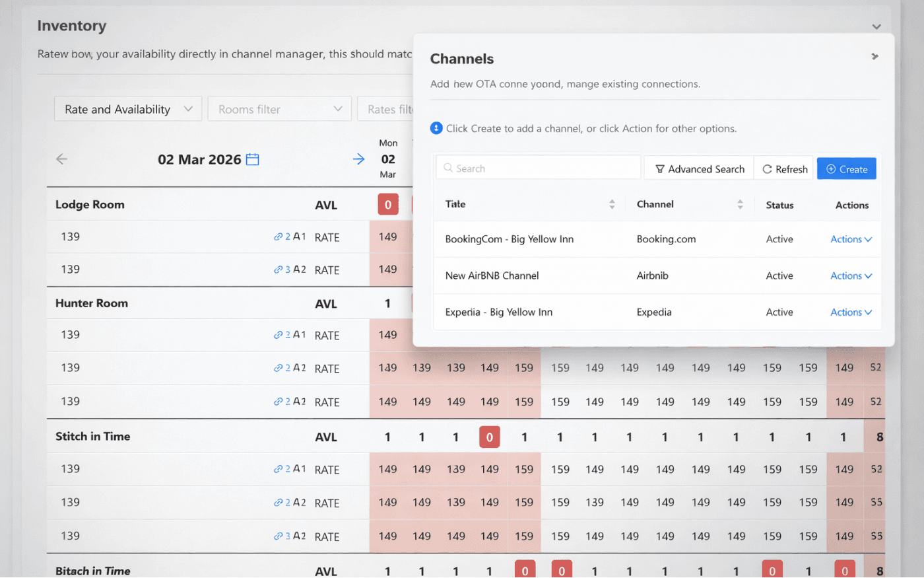Click the plus icon inside the Create button
Image resolution: width=924 pixels, height=578 pixels.
(x=831, y=168)
